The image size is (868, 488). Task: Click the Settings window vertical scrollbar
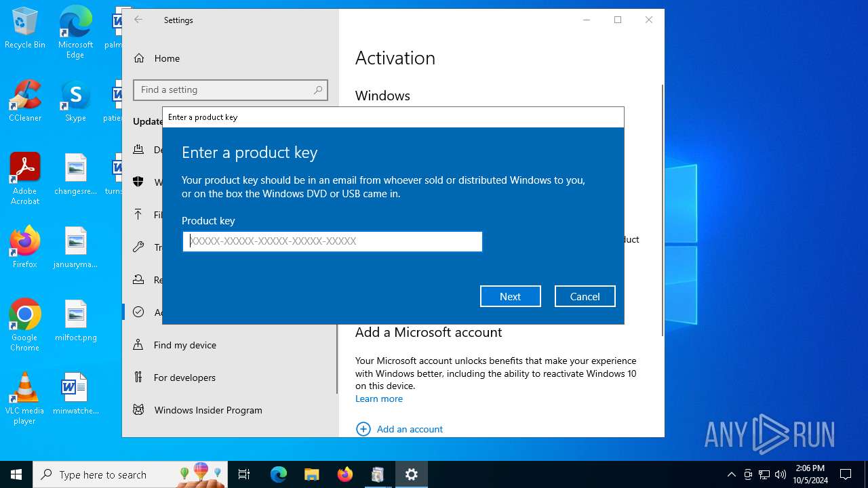663,210
